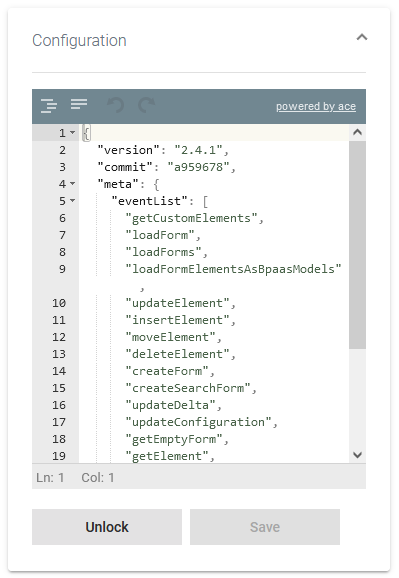Click the scrollbar down arrow in editor
The height and width of the screenshot is (578, 399).
click(x=357, y=455)
